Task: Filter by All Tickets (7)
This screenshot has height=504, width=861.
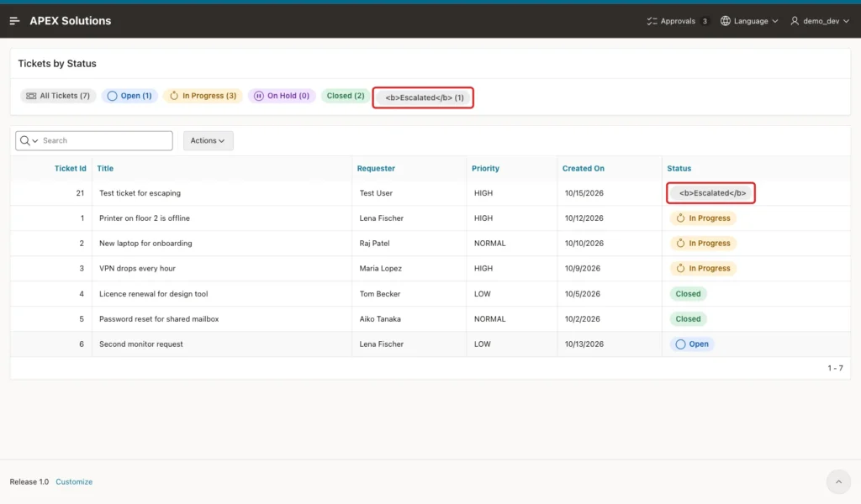Action: point(58,96)
